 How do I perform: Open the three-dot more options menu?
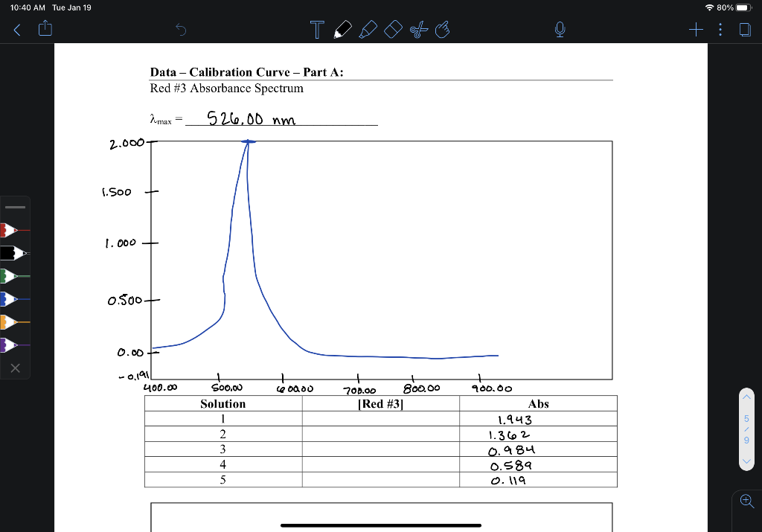(x=720, y=30)
